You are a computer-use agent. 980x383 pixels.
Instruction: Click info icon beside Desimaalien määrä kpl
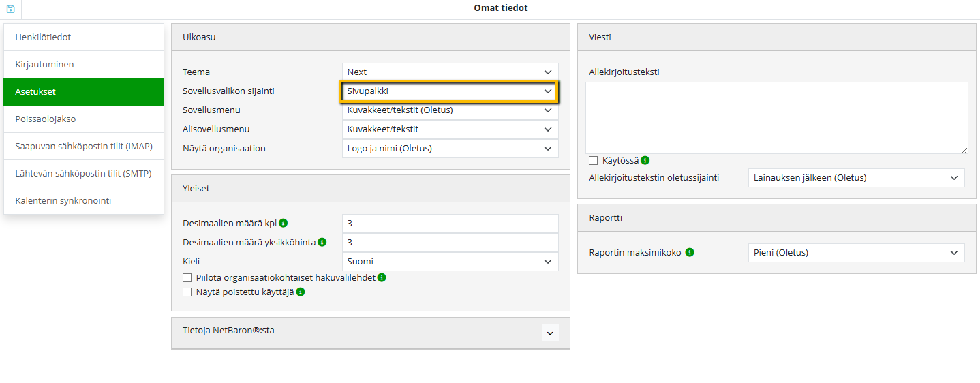[x=284, y=223]
